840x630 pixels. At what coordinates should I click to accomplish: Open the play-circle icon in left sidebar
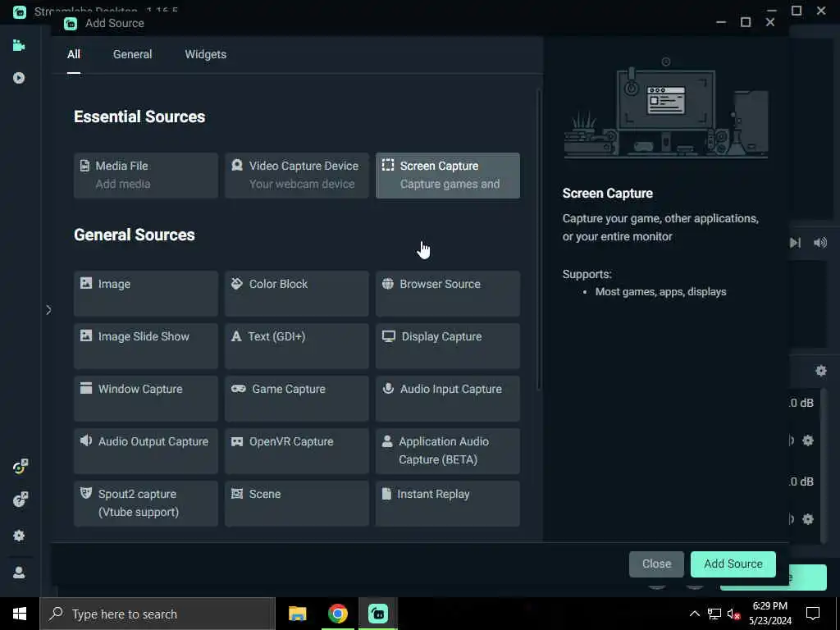[x=19, y=78]
